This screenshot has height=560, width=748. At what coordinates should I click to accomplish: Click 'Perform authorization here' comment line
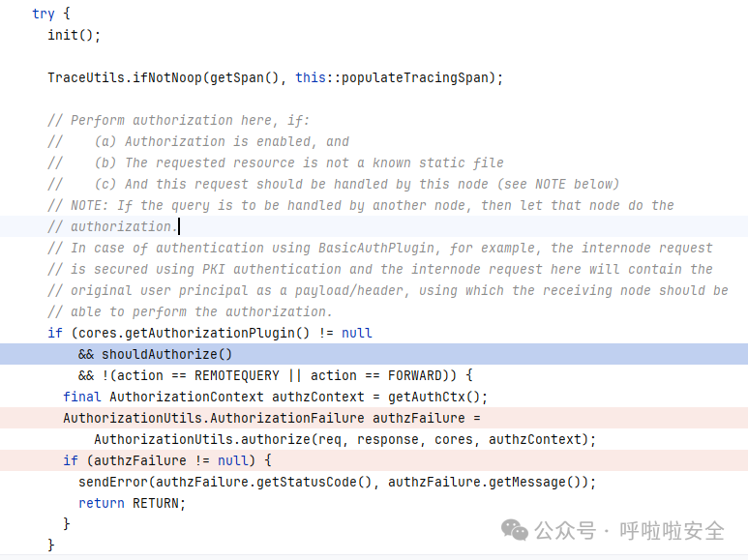178,120
